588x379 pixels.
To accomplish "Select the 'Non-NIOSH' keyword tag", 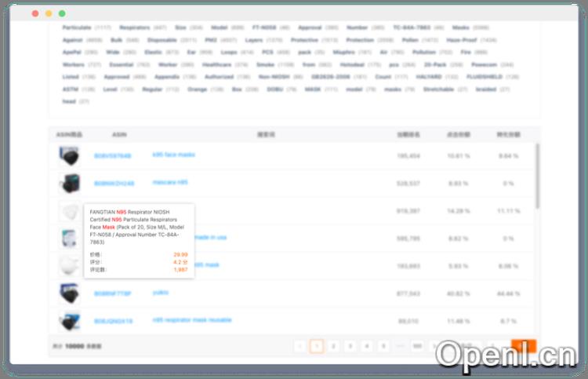I will [x=274, y=77].
